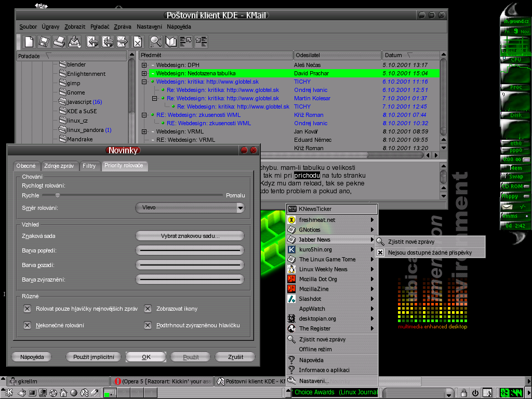The height and width of the screenshot is (399, 532).
Task: Click the Použít implicitní button
Action: click(94, 357)
